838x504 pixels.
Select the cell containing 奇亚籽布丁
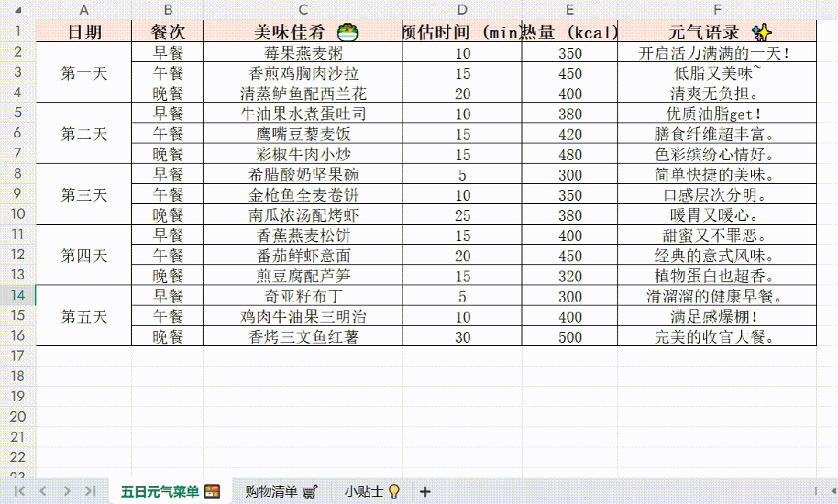pos(302,296)
